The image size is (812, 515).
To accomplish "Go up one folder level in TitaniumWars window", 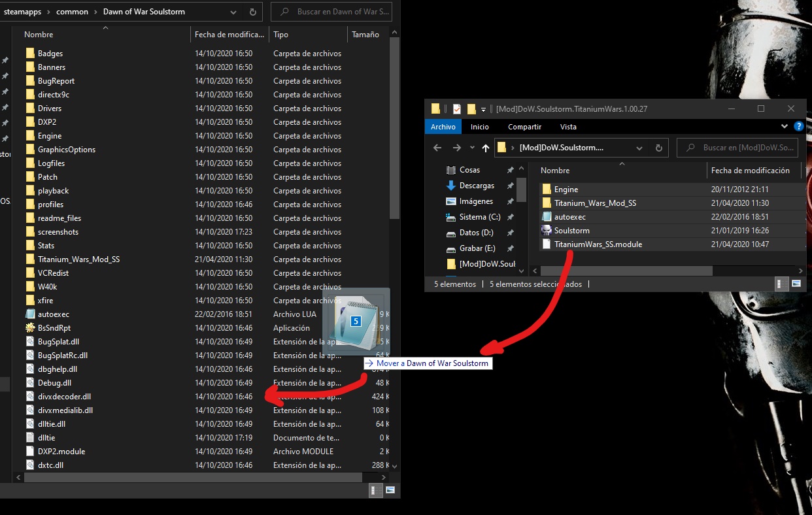I will pos(485,148).
